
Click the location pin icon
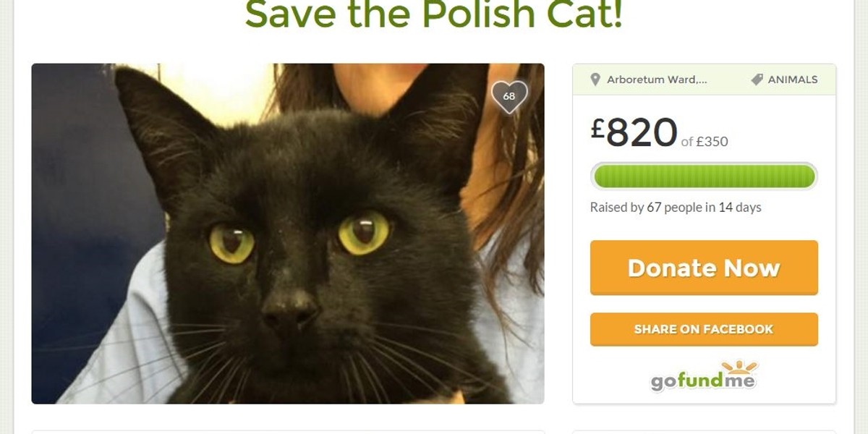[x=595, y=80]
